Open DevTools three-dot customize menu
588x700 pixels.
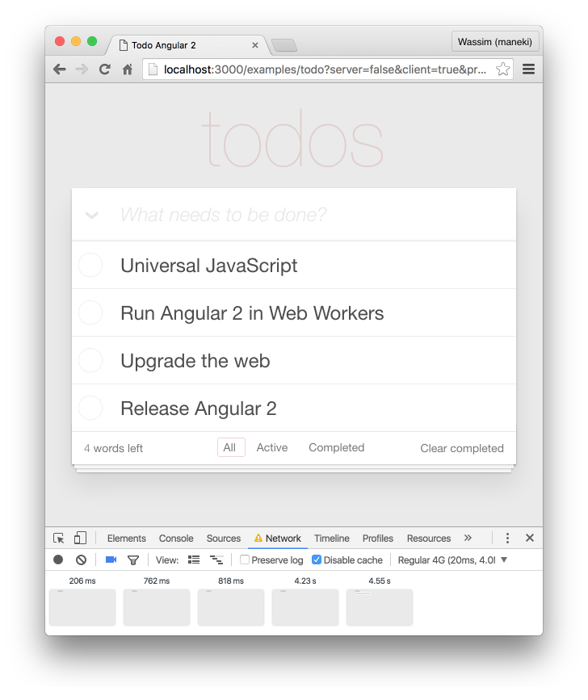507,538
